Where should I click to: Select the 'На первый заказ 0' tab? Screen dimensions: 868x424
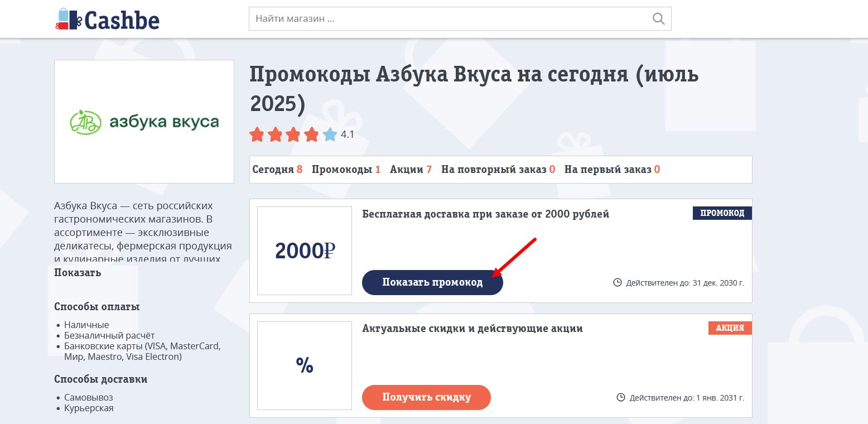tap(612, 170)
